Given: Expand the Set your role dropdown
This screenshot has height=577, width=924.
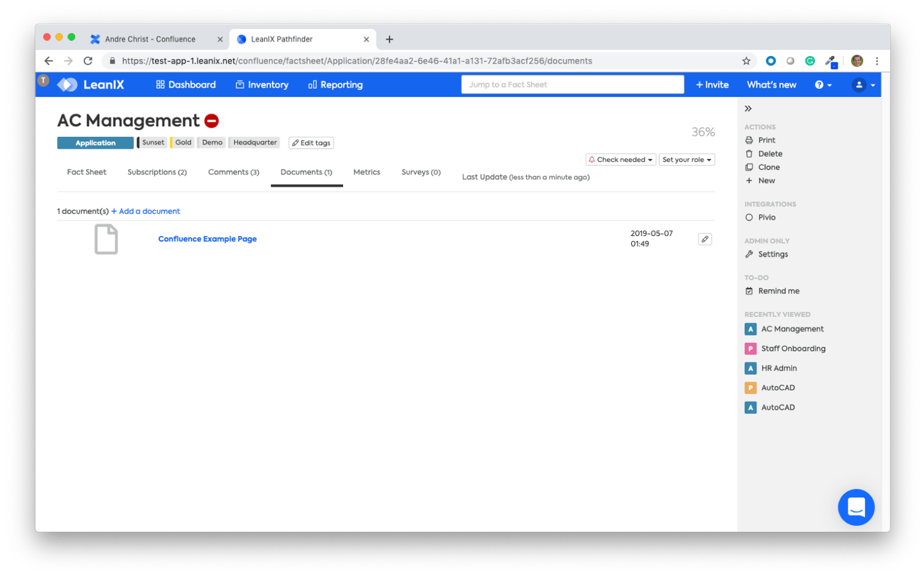Looking at the screenshot, I should click(686, 159).
